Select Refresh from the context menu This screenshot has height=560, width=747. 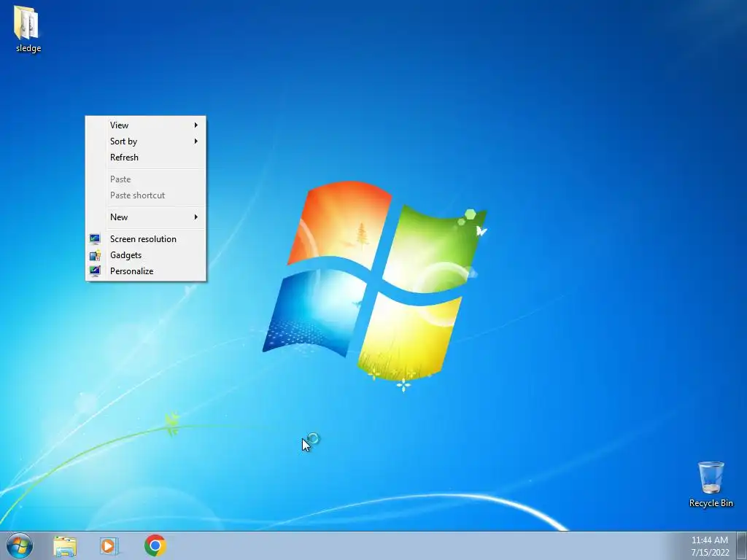146,157
